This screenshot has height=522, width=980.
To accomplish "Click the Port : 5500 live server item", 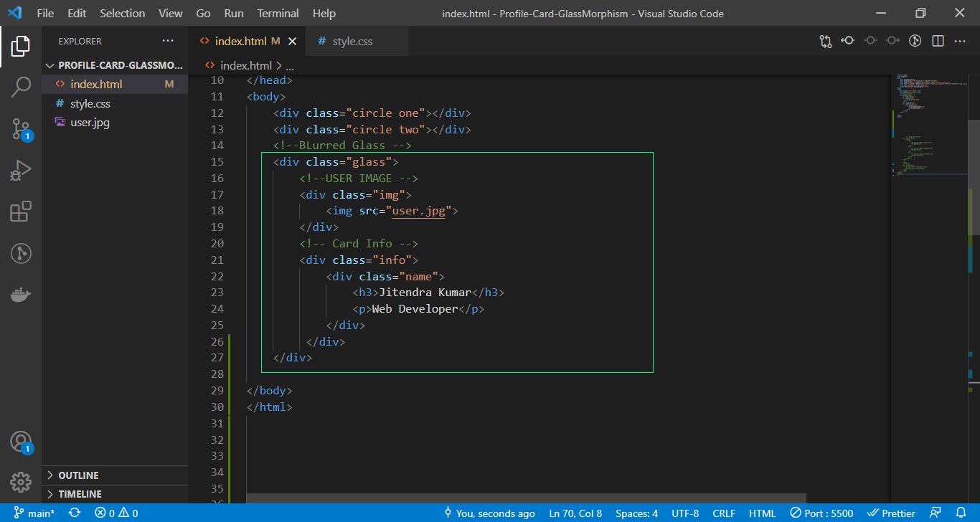I will (822, 513).
